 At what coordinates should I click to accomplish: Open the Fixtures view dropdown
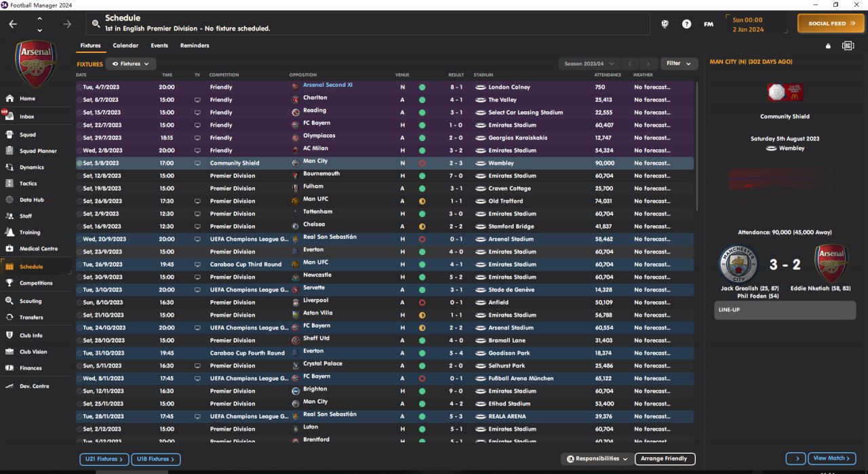[x=130, y=64]
